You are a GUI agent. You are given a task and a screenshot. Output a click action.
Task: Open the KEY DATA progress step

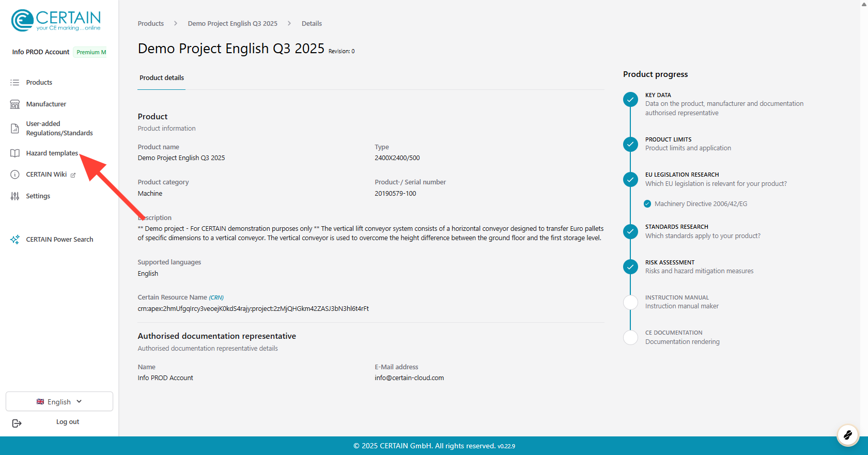pos(724,104)
